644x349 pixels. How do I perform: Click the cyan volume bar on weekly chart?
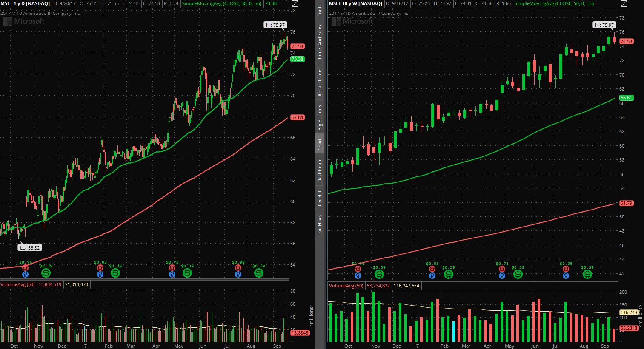[454, 332]
